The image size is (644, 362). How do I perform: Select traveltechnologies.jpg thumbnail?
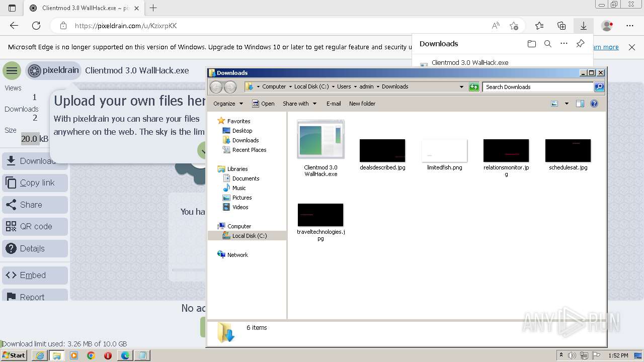(320, 222)
